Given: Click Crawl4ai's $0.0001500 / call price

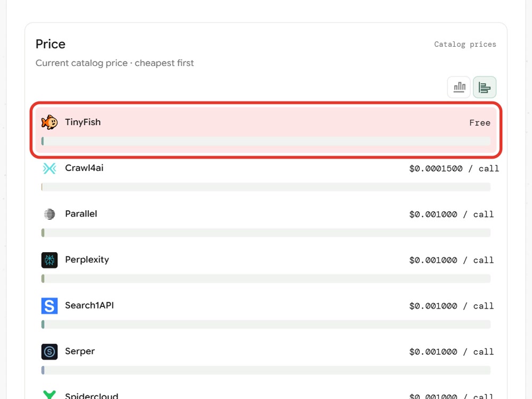Looking at the screenshot, I should [x=454, y=169].
